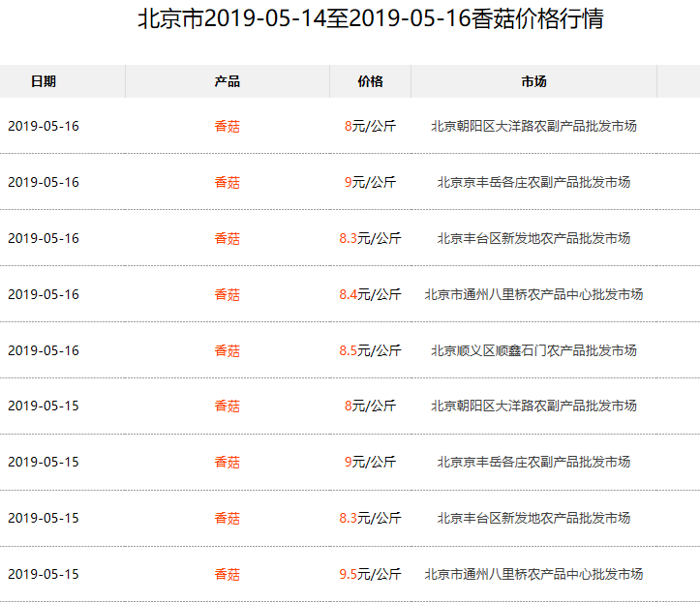Select 8元/公斤 price in 2019-05-15 大洋路 row
The image size is (700, 602).
click(x=370, y=406)
